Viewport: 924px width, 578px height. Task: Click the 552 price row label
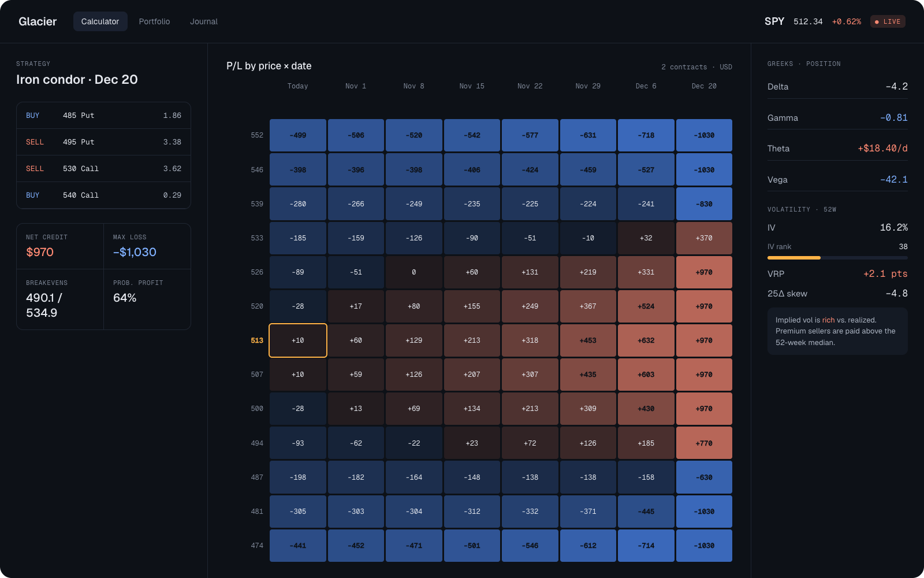(257, 135)
